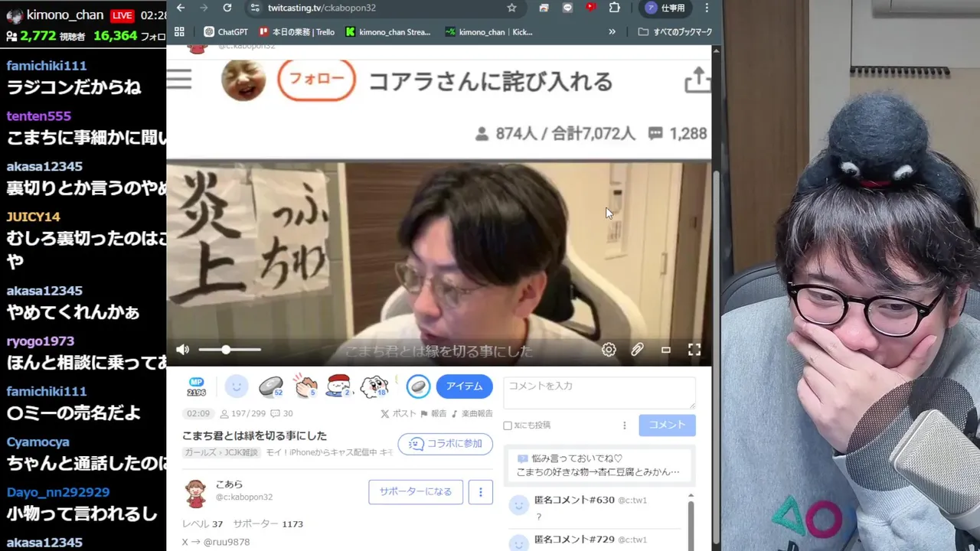Open site information icon in address bar
980x551 pixels.
[255, 8]
